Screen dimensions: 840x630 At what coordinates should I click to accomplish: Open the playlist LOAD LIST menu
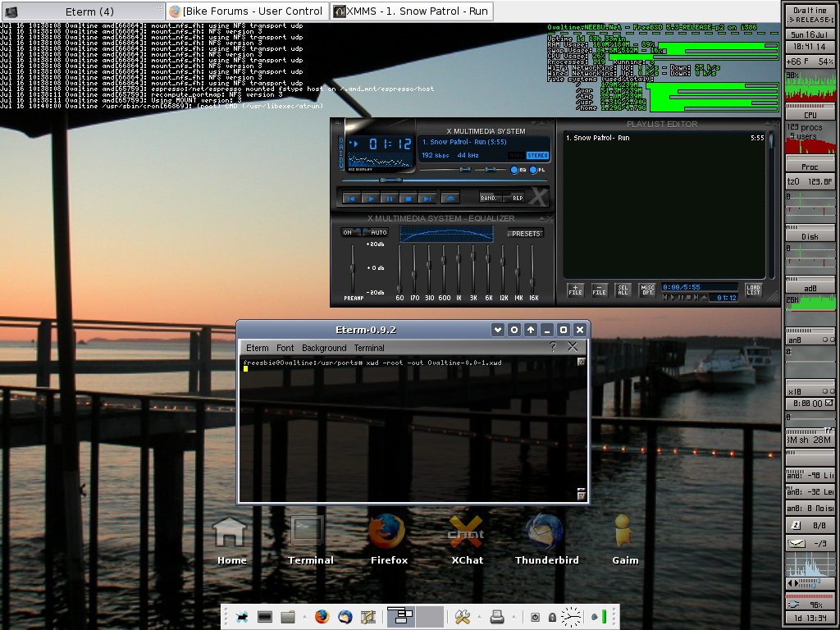click(x=753, y=290)
